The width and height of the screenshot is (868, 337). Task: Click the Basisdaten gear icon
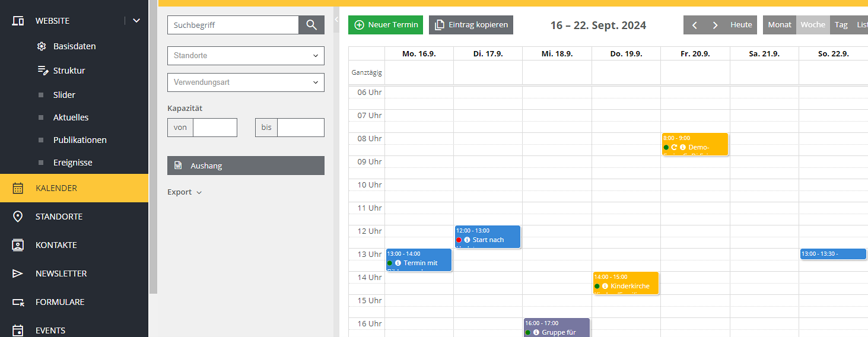point(41,46)
